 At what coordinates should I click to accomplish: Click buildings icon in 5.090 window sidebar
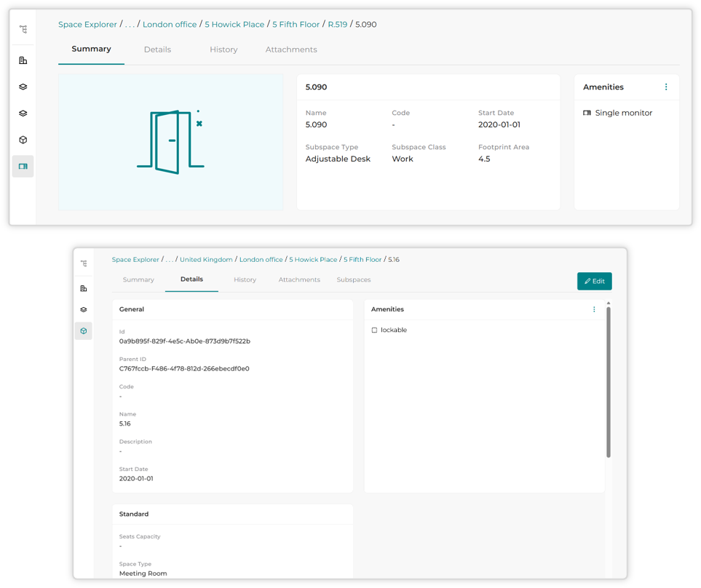pos(23,60)
